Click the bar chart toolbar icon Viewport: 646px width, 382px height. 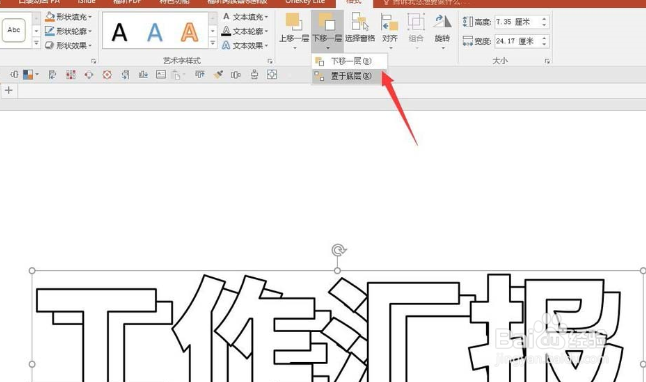coord(143,75)
